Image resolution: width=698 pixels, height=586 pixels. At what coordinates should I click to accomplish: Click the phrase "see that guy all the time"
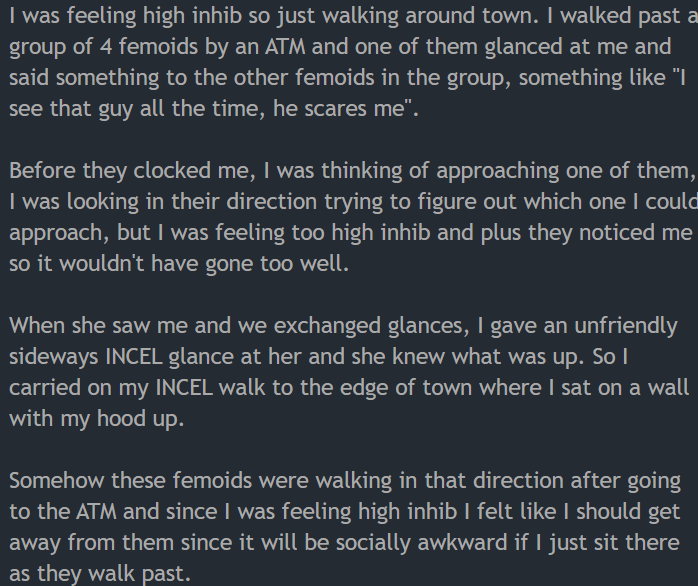tap(137, 109)
